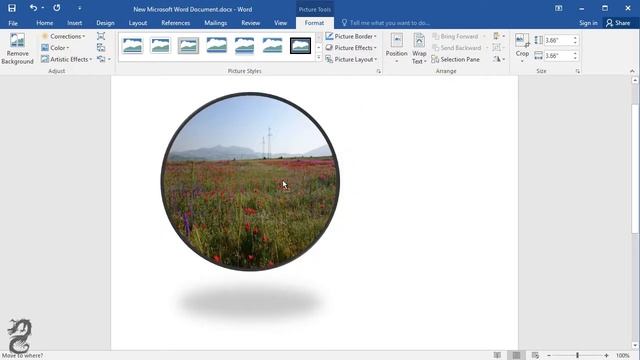
Task: Switch to Read Mode view icon
Action: pos(497,355)
